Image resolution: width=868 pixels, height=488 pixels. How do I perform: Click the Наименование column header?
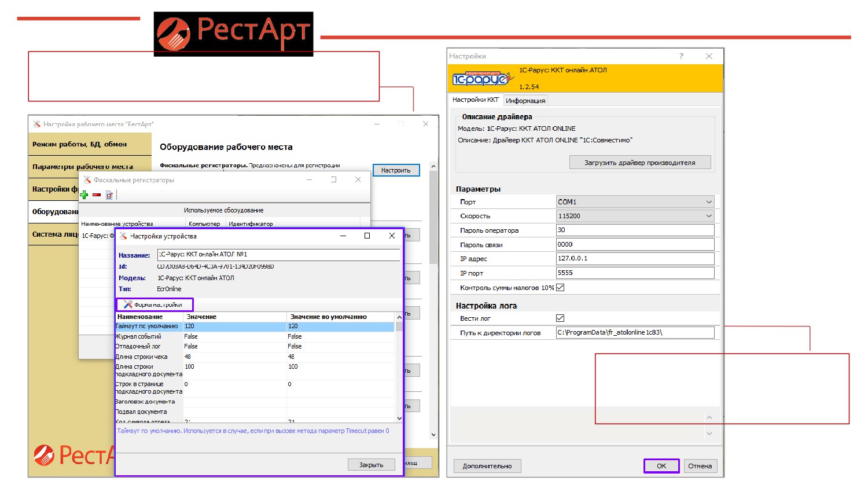pyautogui.click(x=149, y=317)
